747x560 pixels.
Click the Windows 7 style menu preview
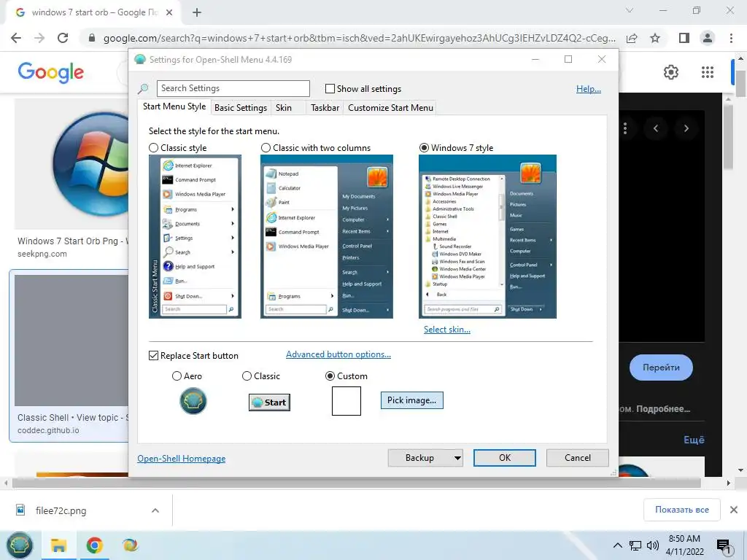click(487, 237)
